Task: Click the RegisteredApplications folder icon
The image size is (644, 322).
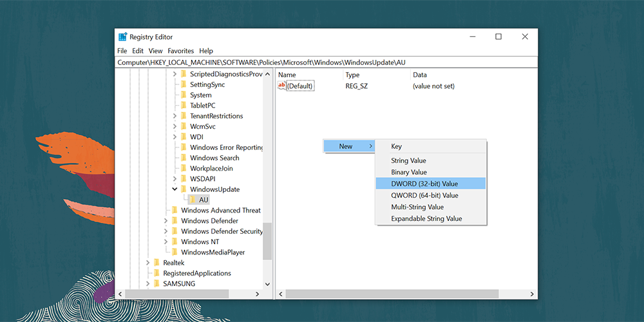Action: click(x=156, y=273)
